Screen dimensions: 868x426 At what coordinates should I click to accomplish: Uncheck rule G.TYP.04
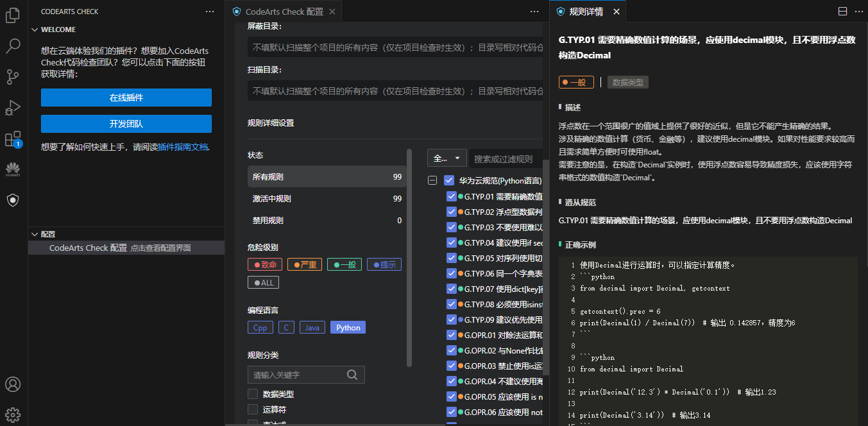[x=451, y=243]
